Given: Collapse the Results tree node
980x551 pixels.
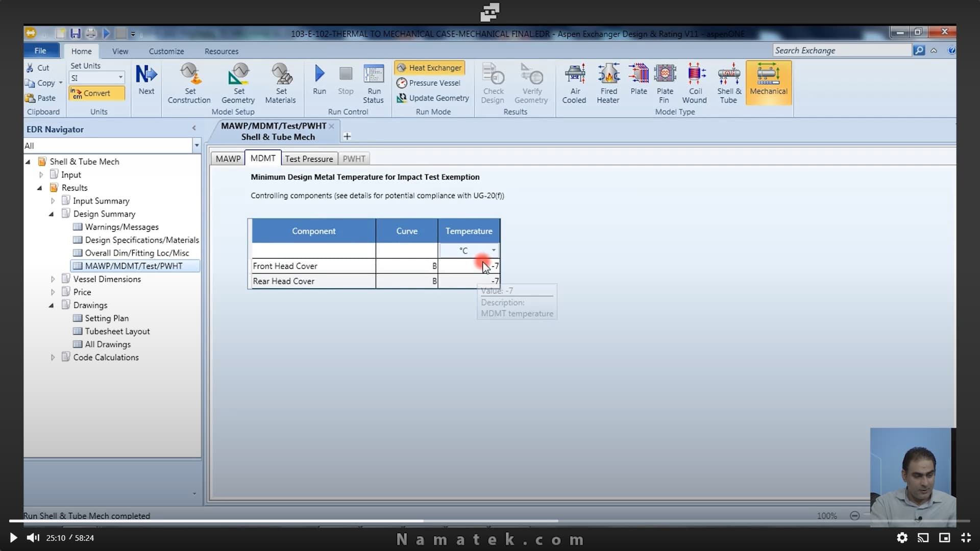Looking at the screenshot, I should 40,188.
